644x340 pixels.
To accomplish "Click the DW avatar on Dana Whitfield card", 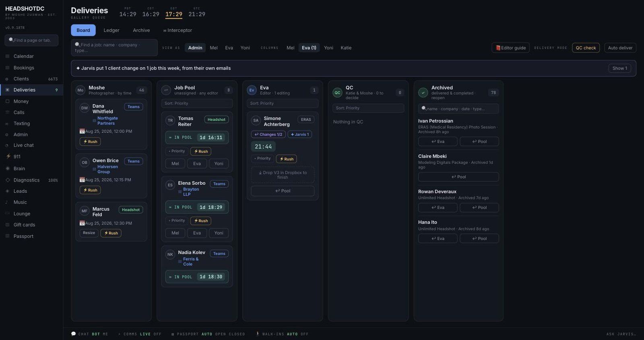I will [85, 108].
